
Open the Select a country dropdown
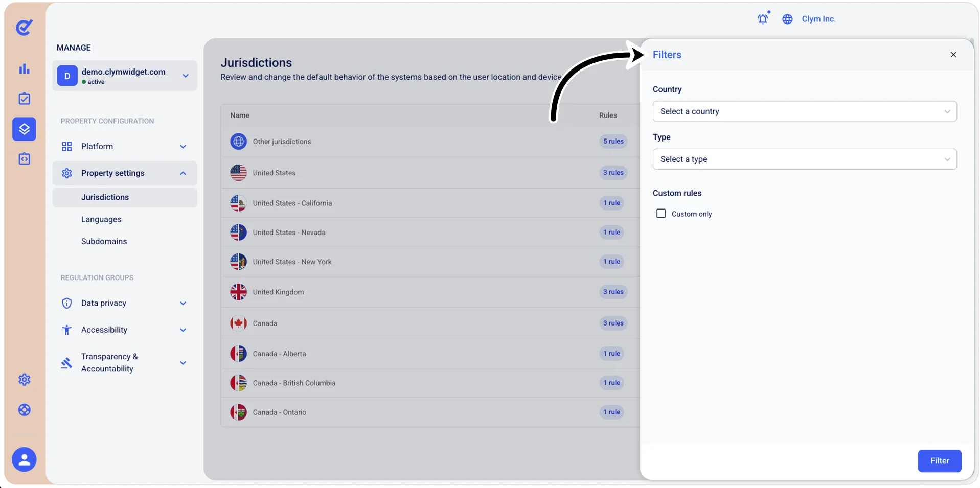click(x=805, y=111)
